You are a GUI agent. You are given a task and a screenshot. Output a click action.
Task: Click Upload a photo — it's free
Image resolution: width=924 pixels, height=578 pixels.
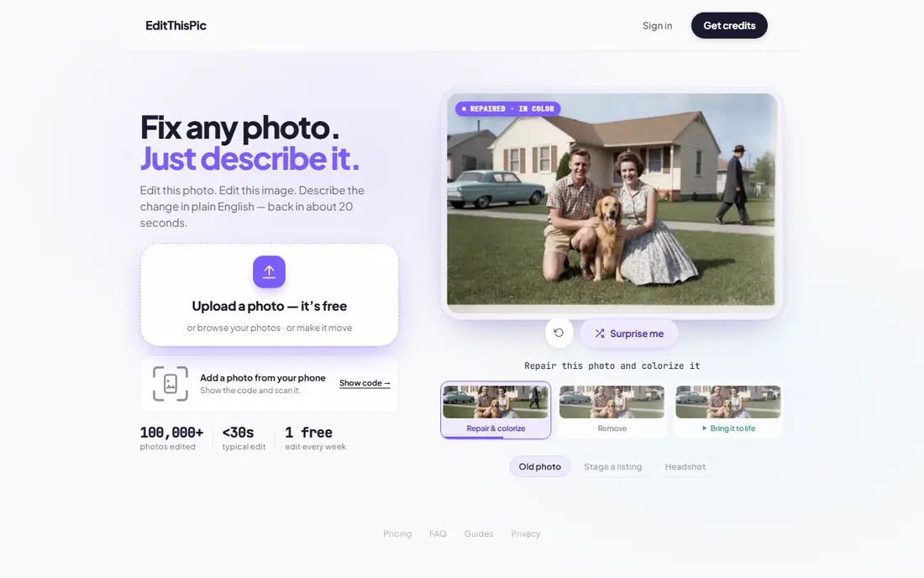tap(270, 306)
